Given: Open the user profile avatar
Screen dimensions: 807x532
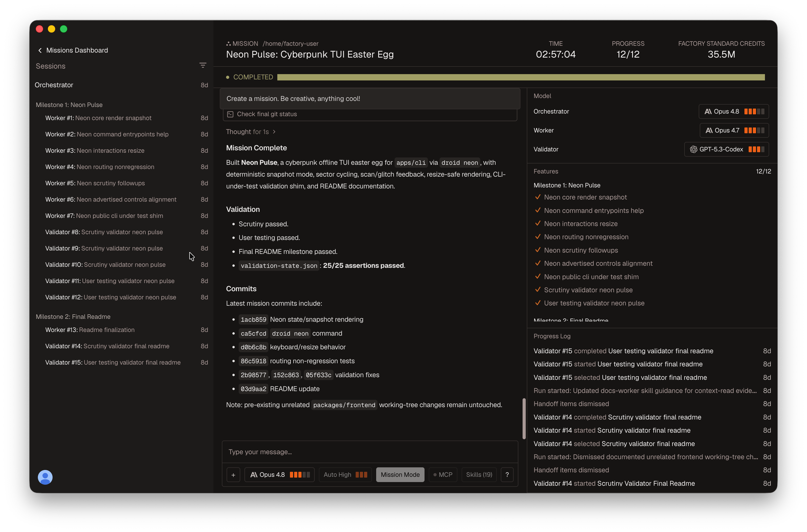Looking at the screenshot, I should coord(45,477).
